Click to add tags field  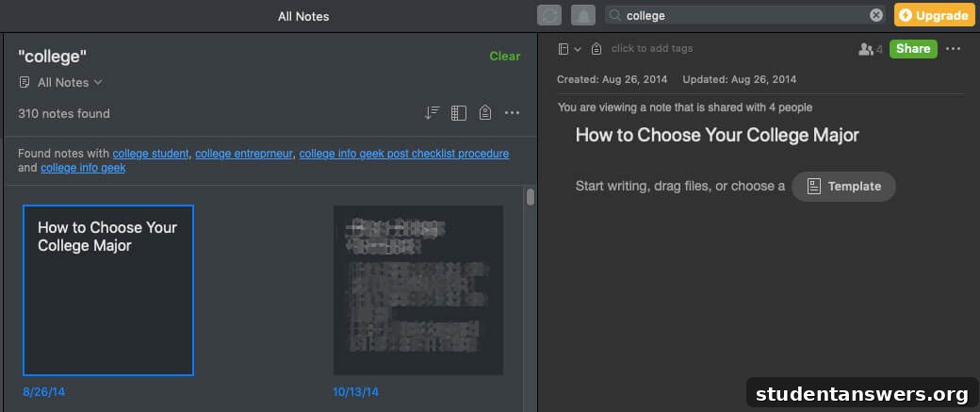point(652,49)
